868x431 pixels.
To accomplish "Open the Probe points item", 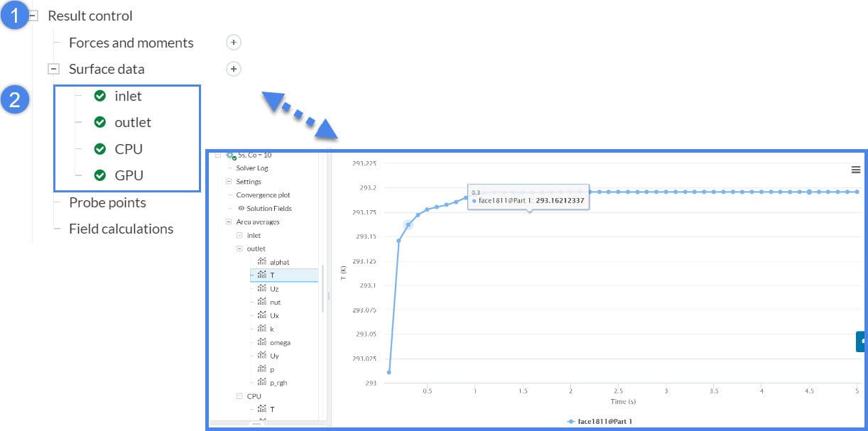I will (107, 203).
